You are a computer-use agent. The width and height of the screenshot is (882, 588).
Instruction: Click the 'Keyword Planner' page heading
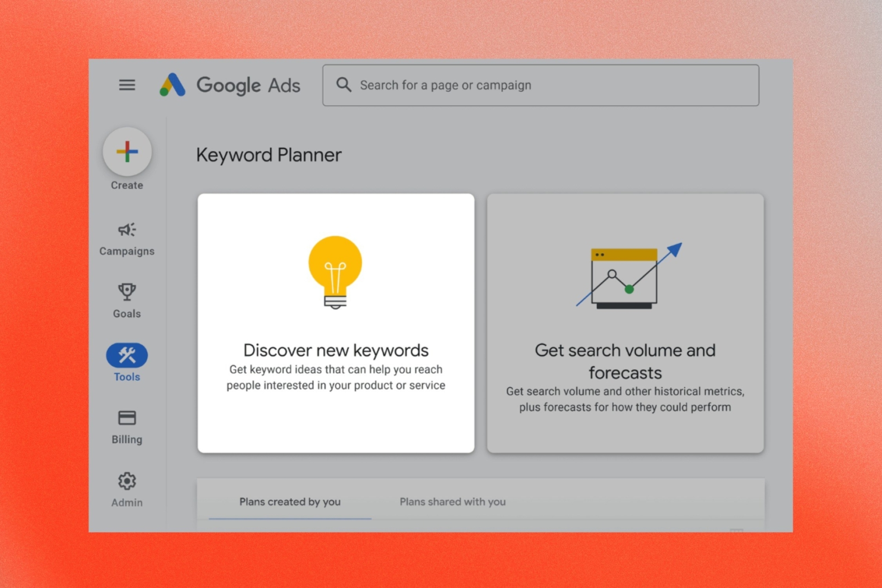pos(269,155)
